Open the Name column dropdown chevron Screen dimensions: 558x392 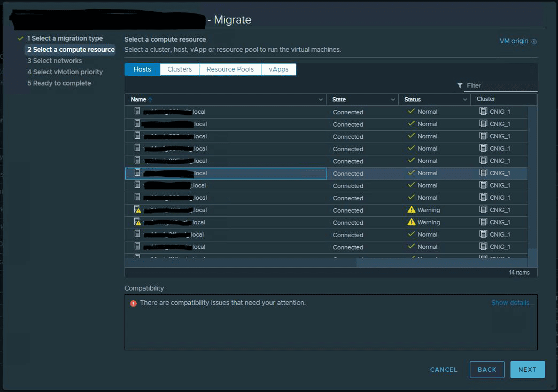click(x=321, y=99)
